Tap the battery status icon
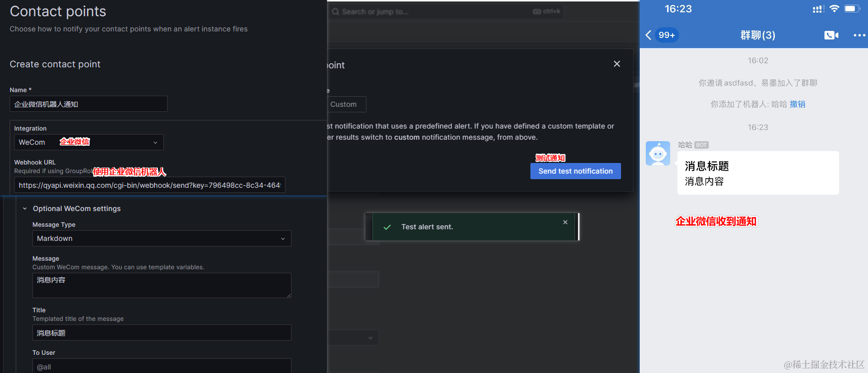 852,9
